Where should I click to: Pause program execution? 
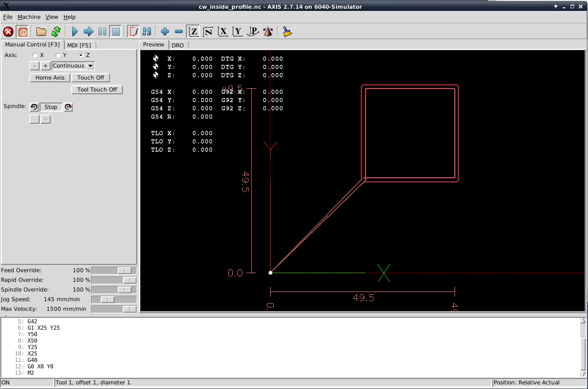click(102, 32)
